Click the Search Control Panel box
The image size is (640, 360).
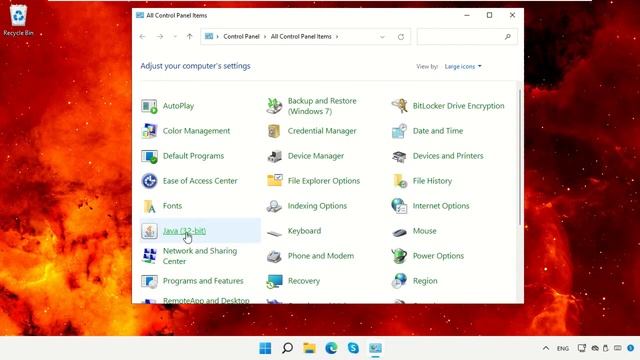click(467, 37)
